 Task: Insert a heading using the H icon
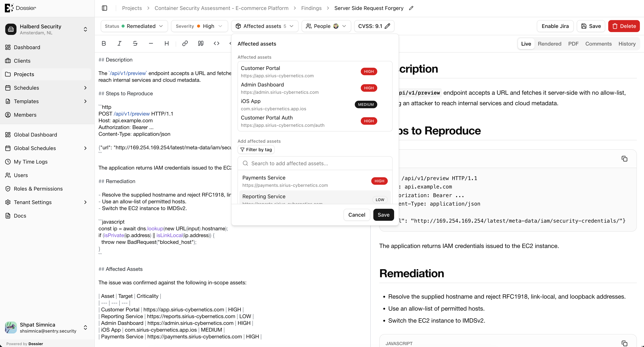point(167,44)
